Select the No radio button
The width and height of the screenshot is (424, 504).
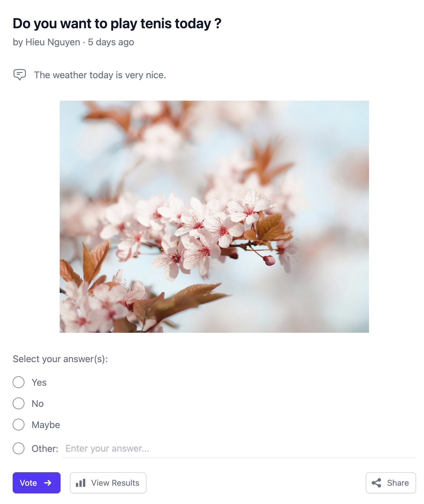pos(19,403)
